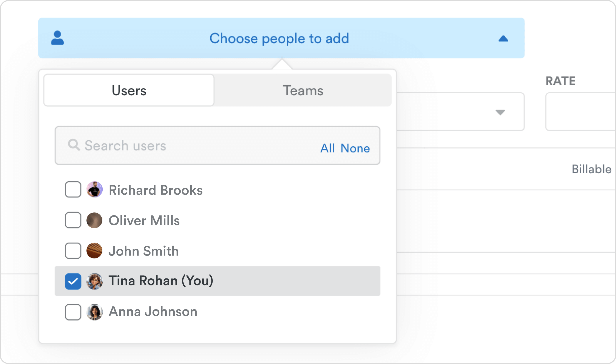
Task: Click Richard Brooks' avatar
Action: click(94, 189)
